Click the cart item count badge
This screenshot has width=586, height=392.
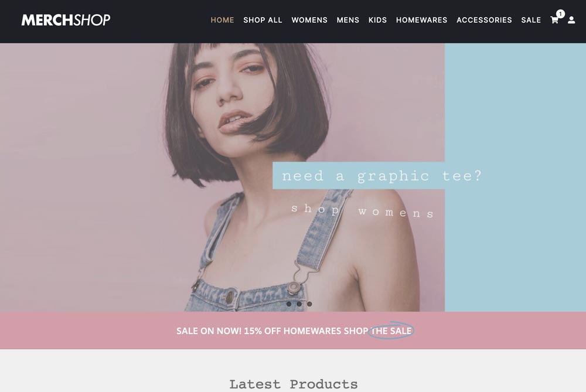[x=560, y=14]
